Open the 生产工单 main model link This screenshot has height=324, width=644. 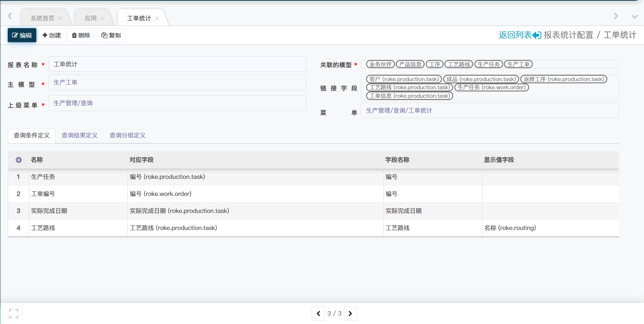[66, 82]
